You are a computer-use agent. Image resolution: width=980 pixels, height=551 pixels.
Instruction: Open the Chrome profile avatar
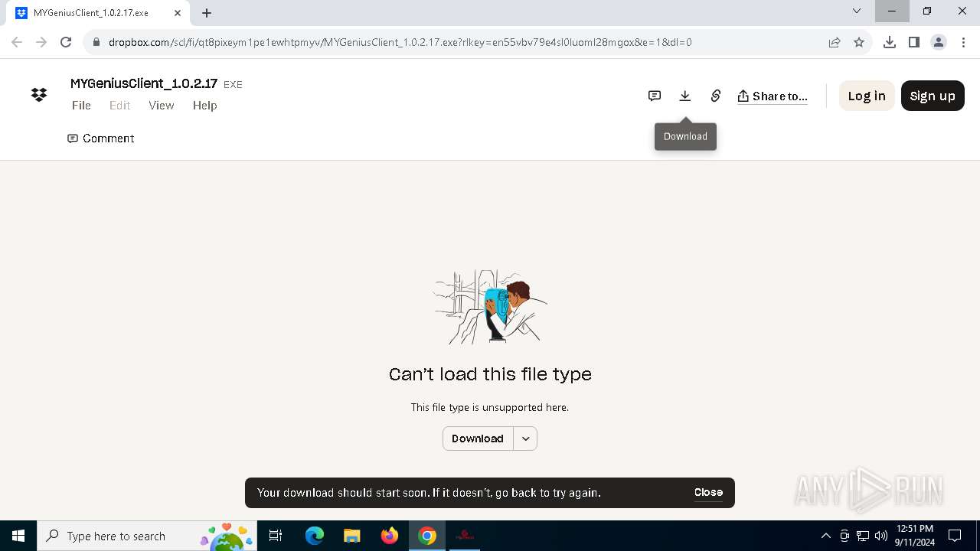coord(939,42)
